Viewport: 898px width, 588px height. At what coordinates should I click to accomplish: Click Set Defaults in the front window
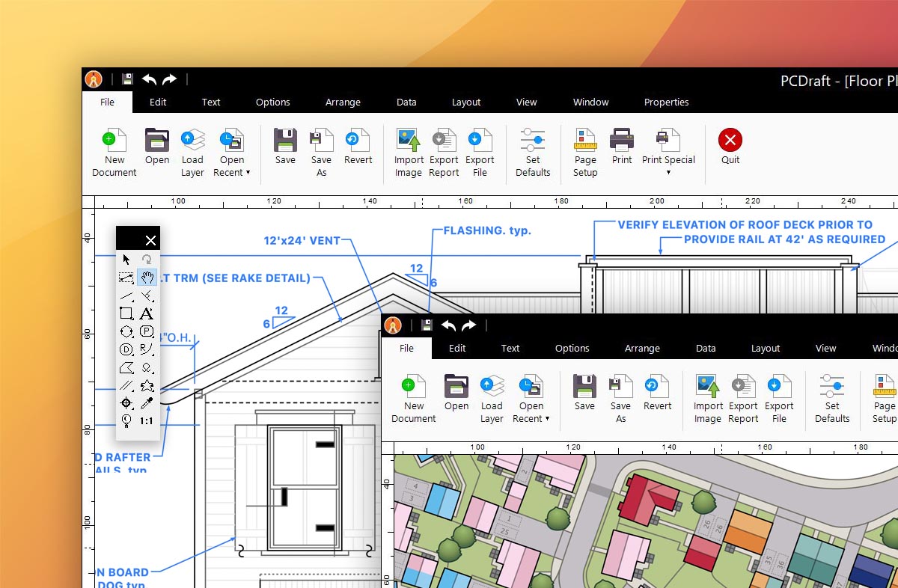click(832, 399)
